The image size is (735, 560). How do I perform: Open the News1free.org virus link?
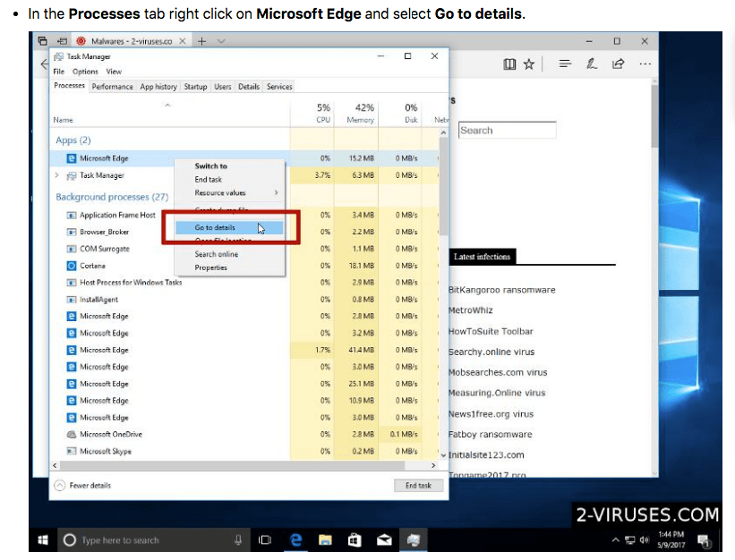point(491,414)
